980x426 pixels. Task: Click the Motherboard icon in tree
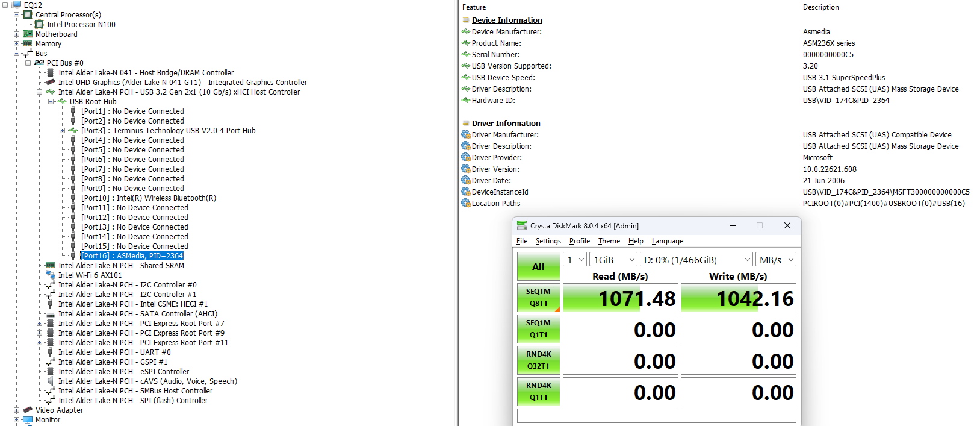tap(28, 34)
